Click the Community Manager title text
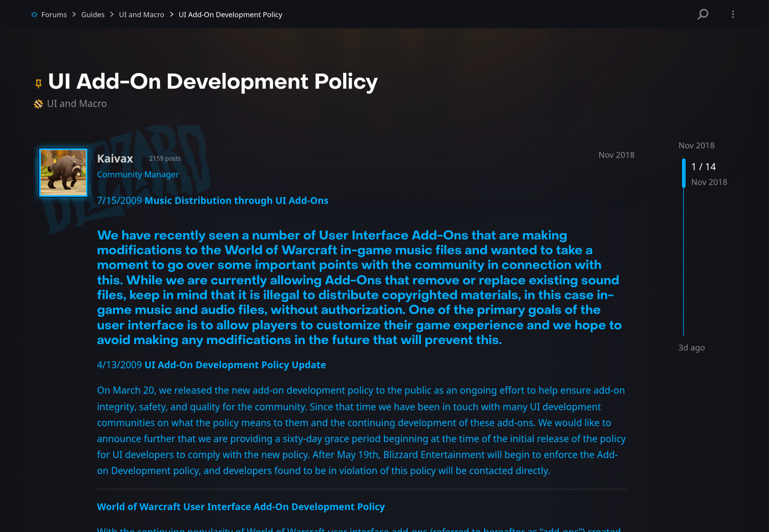 138,174
